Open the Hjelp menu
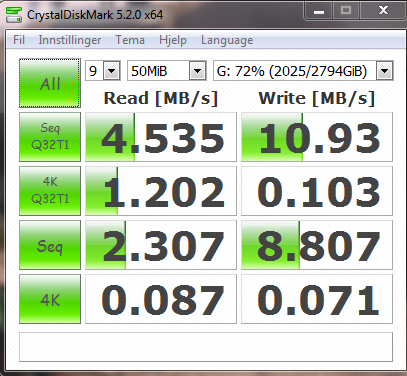407x376 pixels. pos(173,40)
